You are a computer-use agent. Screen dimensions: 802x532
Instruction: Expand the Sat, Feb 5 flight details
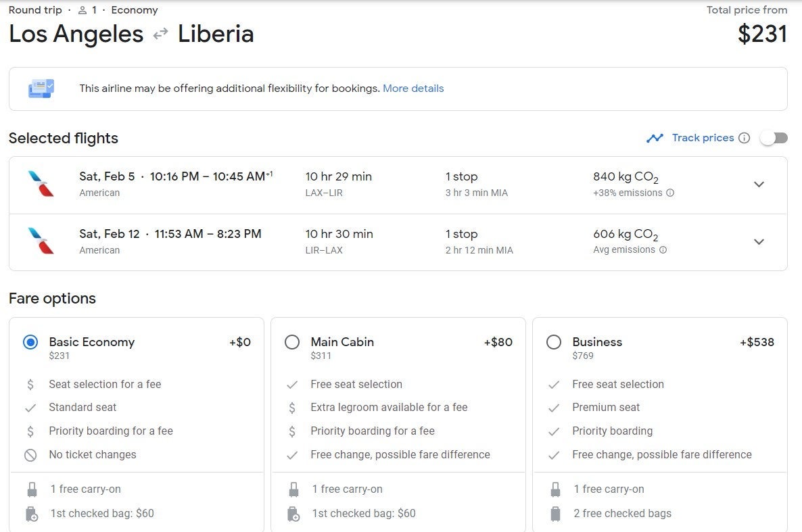click(x=759, y=184)
